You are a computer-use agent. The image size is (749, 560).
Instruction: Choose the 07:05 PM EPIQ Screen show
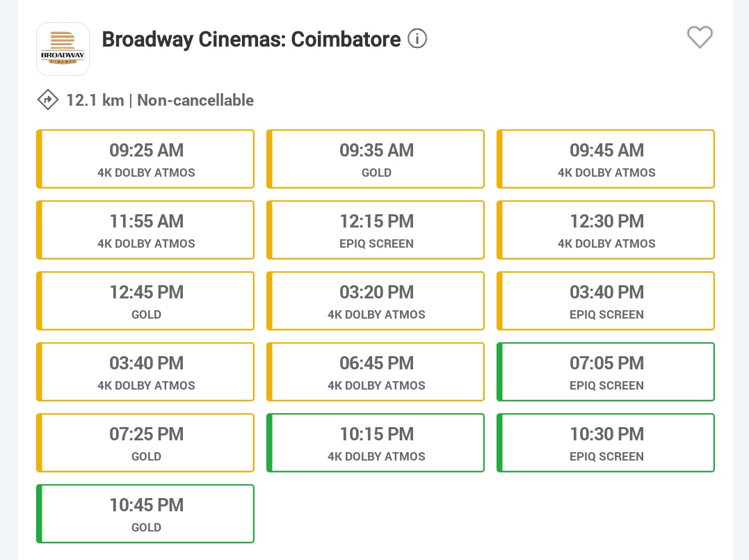coord(606,372)
